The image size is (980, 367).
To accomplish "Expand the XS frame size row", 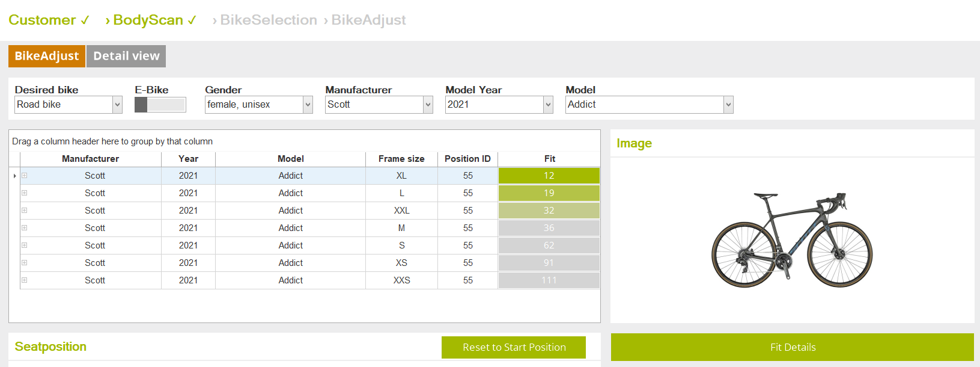I will click(25, 263).
